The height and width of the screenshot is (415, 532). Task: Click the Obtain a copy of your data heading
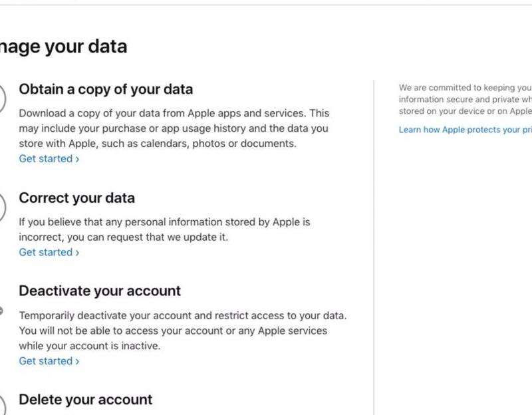coord(106,89)
